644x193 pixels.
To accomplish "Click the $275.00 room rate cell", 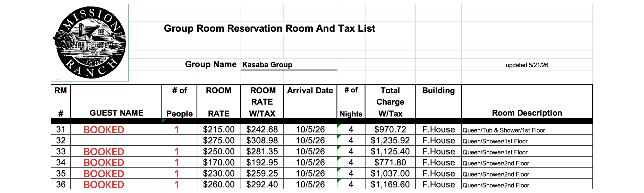I will click(x=219, y=140).
